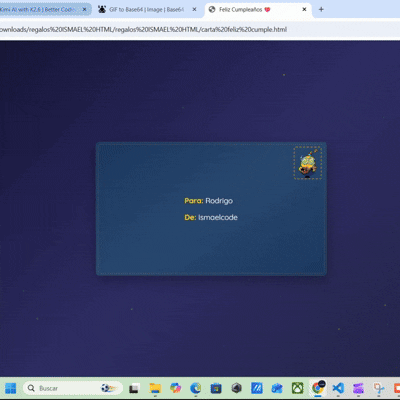
Task: Open the blue slanted-lines app in taskbar
Action: [x=257, y=388]
